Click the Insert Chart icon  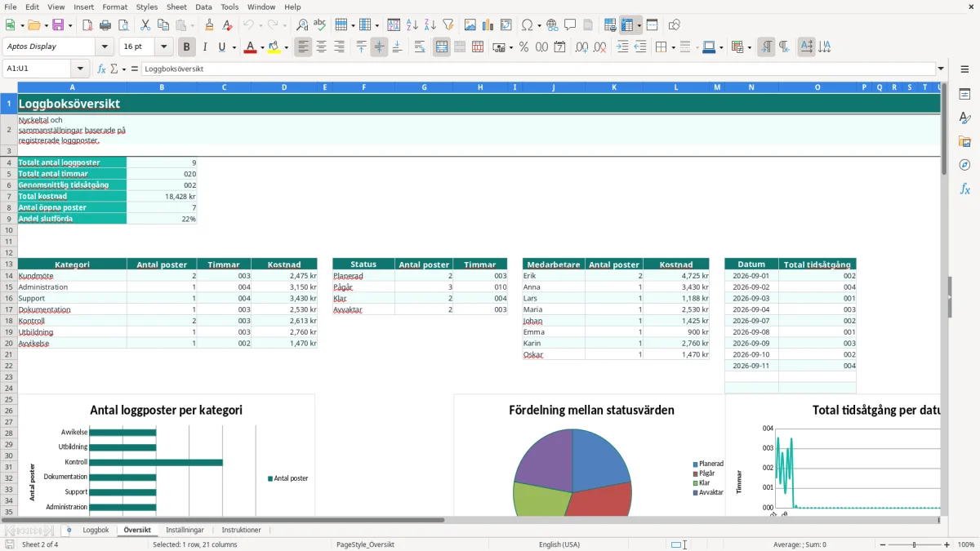pyautogui.click(x=488, y=25)
